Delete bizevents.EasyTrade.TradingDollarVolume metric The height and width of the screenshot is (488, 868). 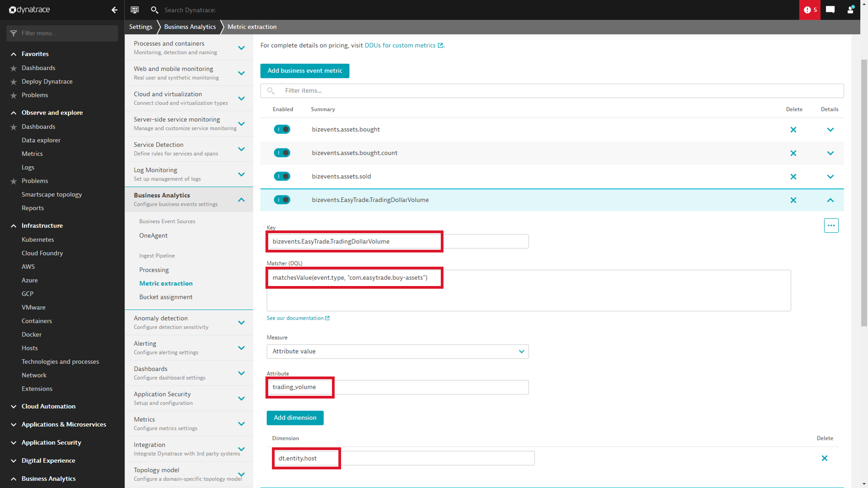tap(793, 200)
